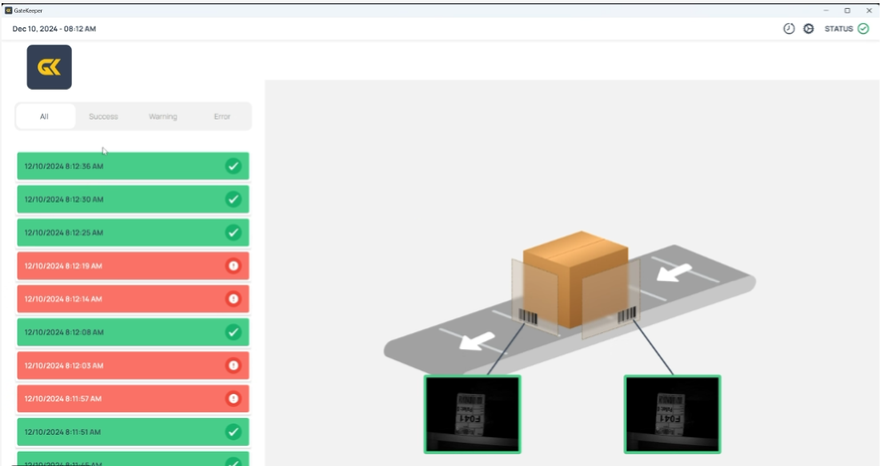Click the STATUS label in the header
880x466 pixels.
pos(838,29)
